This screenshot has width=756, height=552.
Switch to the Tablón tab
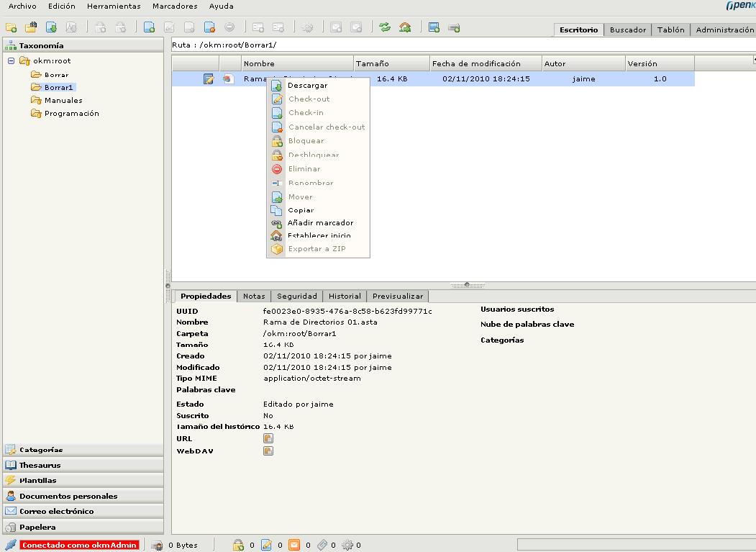(x=670, y=30)
